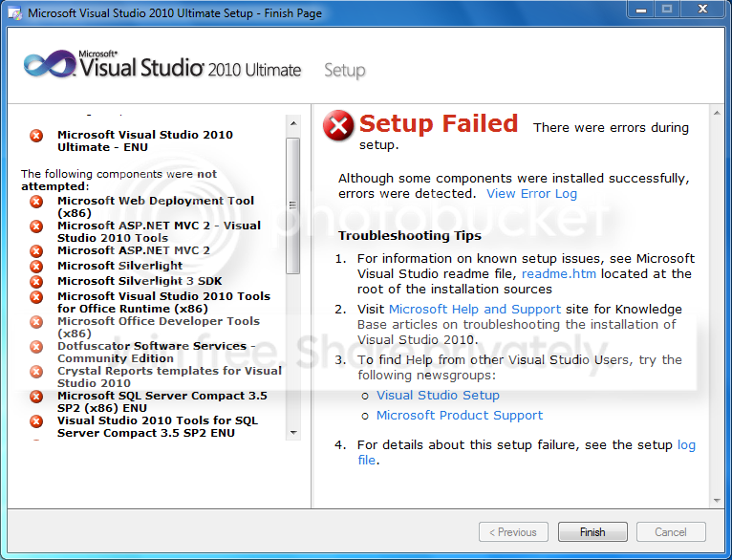
Task: Visit the Microsoft Help and Support link
Action: pyautogui.click(x=475, y=310)
